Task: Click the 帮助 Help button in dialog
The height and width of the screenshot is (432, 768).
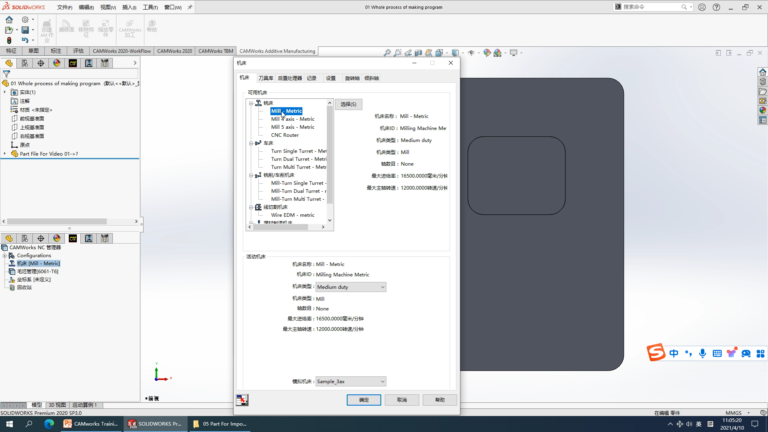Action: [x=440, y=400]
